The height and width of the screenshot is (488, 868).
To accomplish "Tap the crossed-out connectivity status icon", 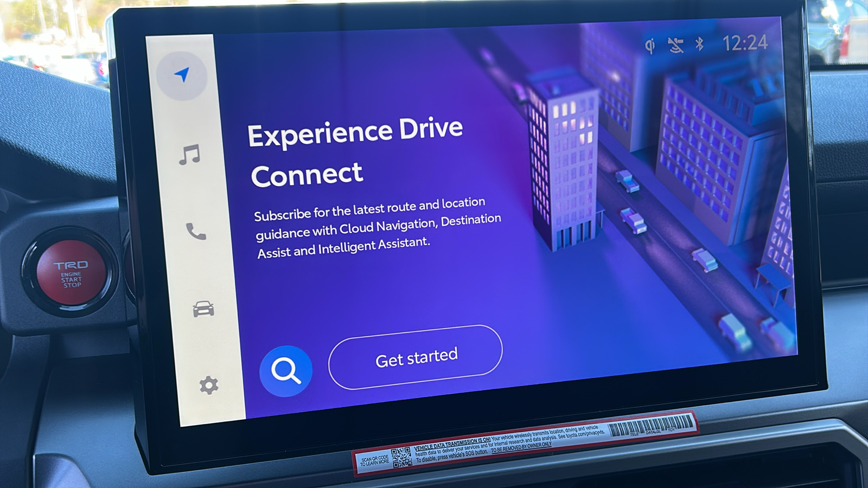I will tap(675, 45).
